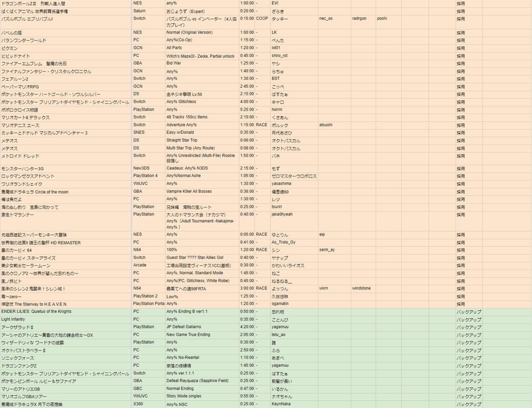Click the 'SNES' platform cell
The height and width of the screenshot is (408, 532).
coord(148,133)
